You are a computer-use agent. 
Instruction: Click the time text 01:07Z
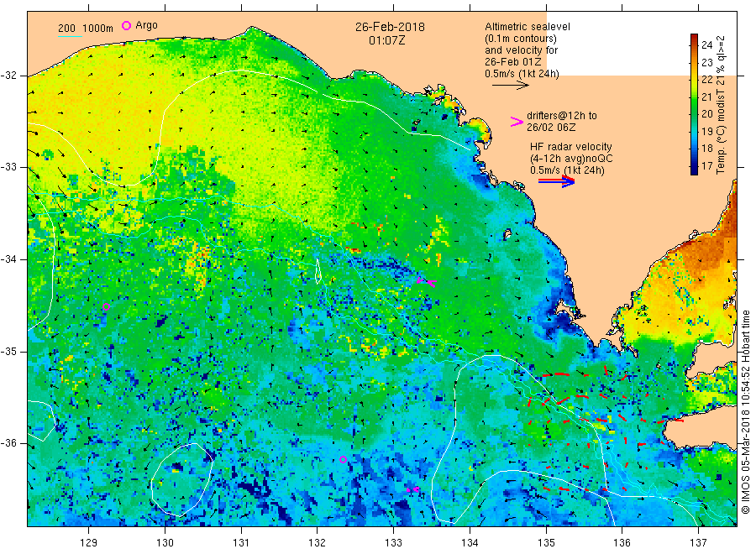386,40
